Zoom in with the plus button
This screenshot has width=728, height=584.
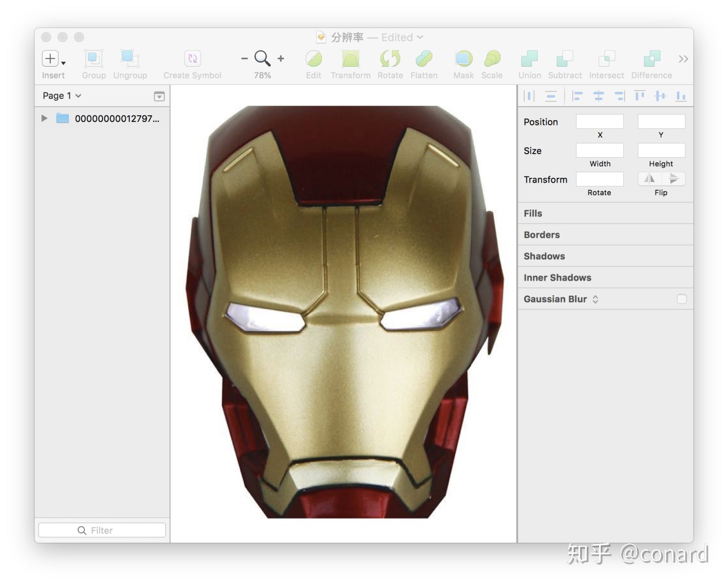[x=281, y=59]
